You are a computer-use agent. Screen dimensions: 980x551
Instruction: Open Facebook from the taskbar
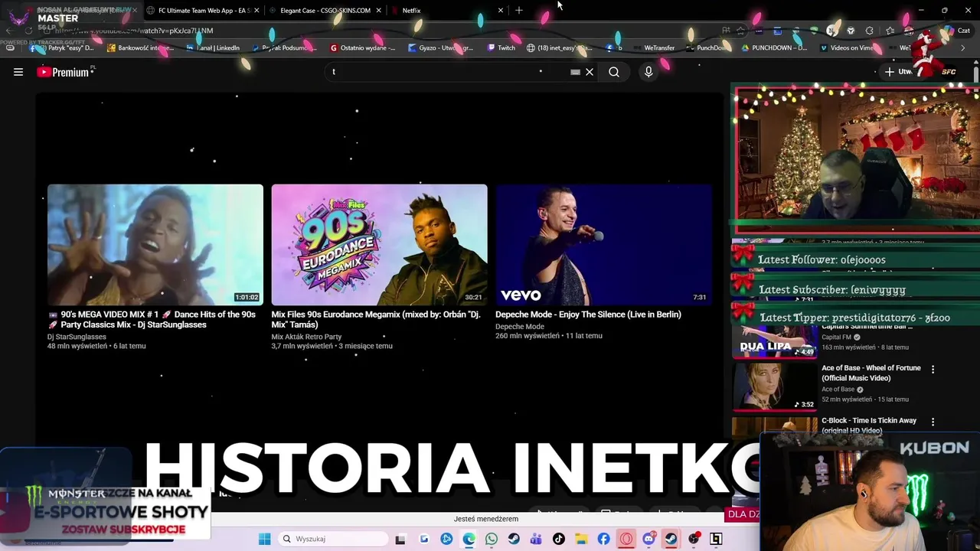[x=603, y=540]
